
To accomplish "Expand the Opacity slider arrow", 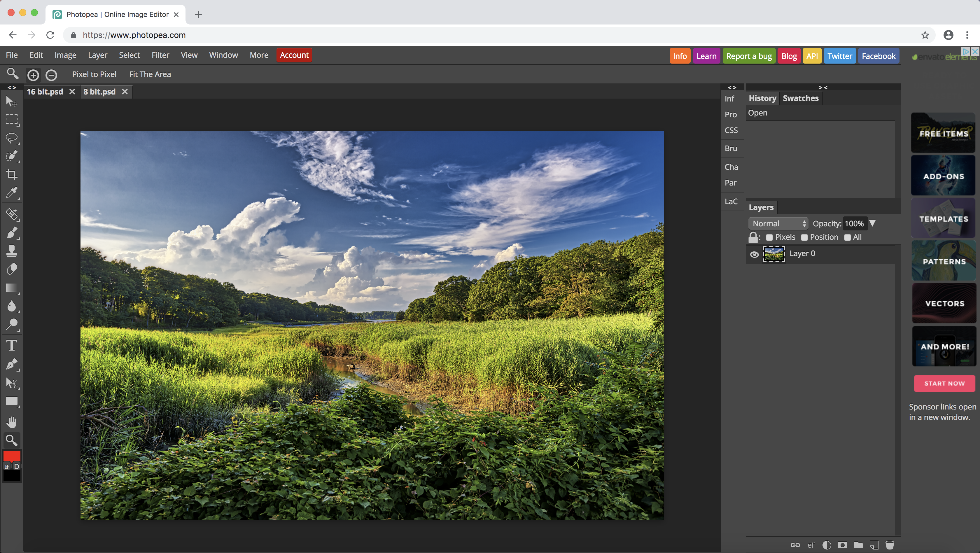I will pos(873,223).
